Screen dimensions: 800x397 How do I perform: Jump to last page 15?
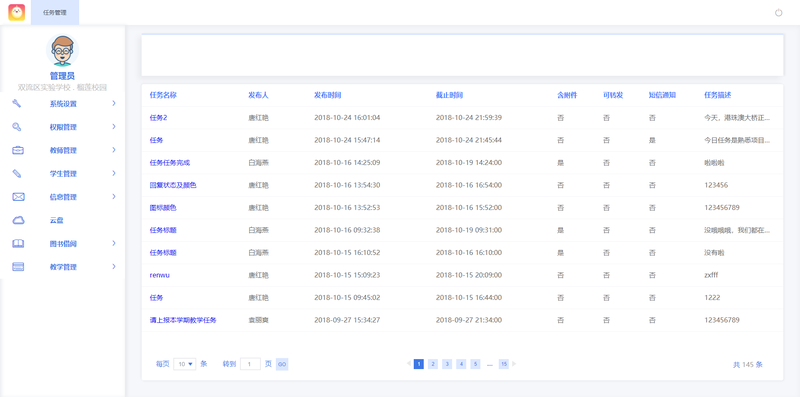point(504,364)
